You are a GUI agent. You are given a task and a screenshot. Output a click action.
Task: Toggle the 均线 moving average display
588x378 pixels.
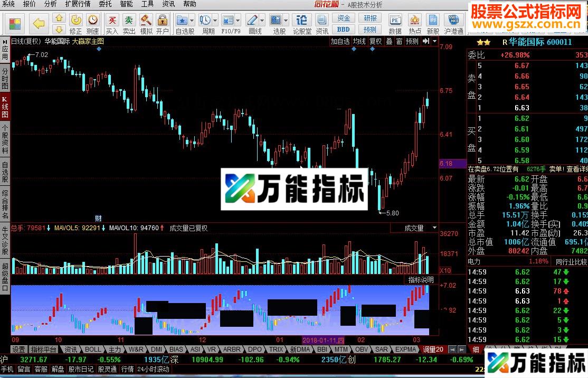tap(359, 41)
